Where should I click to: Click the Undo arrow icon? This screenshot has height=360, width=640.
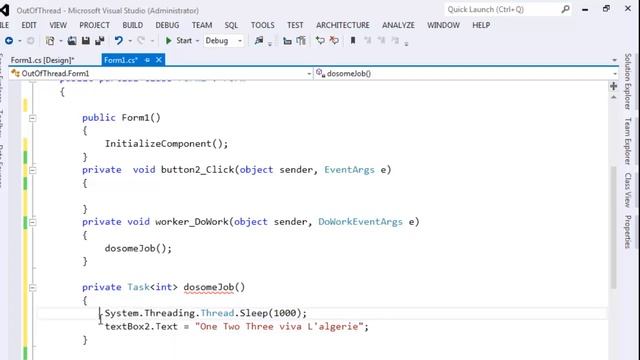pyautogui.click(x=119, y=40)
